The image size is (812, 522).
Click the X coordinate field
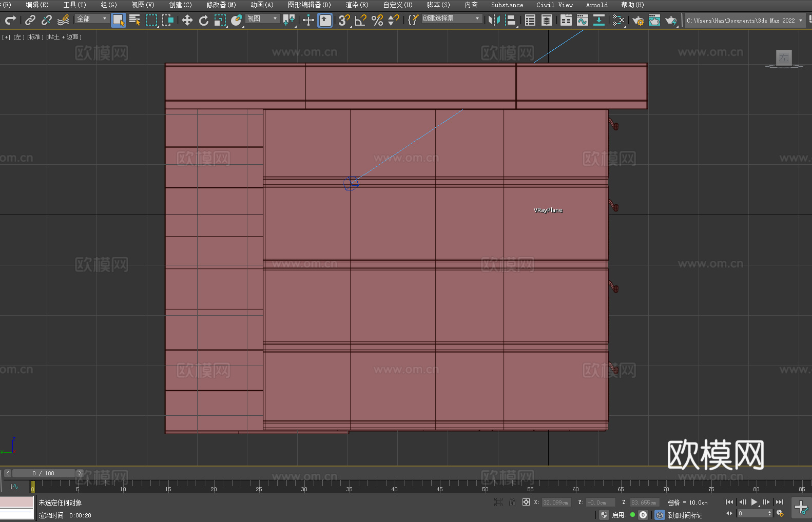556,502
